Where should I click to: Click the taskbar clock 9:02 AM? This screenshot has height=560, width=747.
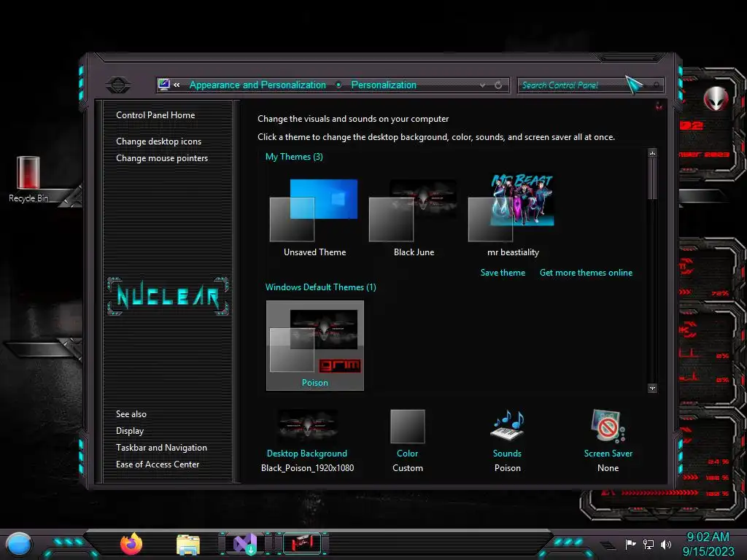point(708,537)
